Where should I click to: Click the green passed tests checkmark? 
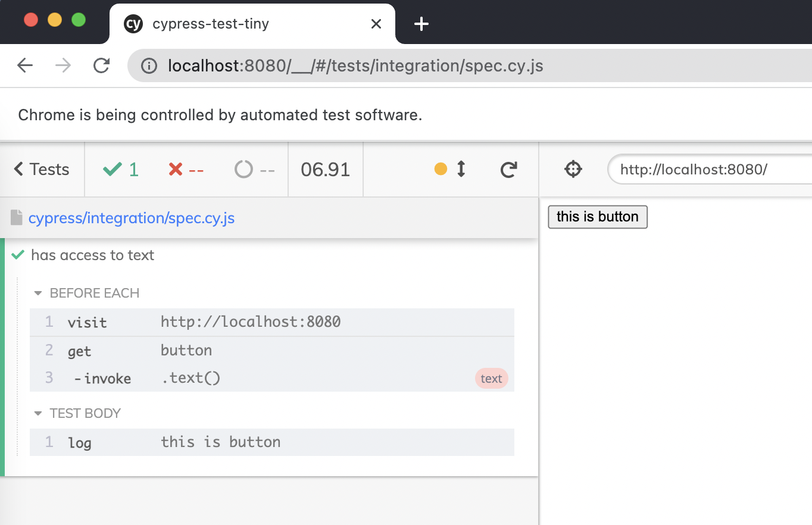114,169
